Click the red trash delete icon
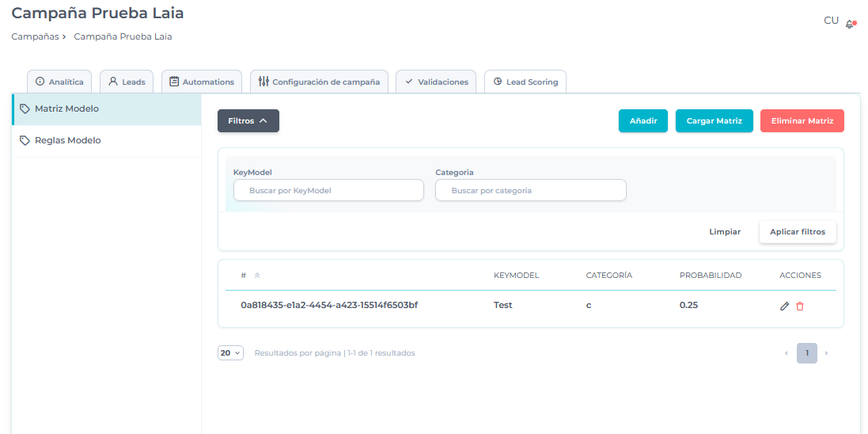Viewport: 868px width, 434px height. pos(800,306)
